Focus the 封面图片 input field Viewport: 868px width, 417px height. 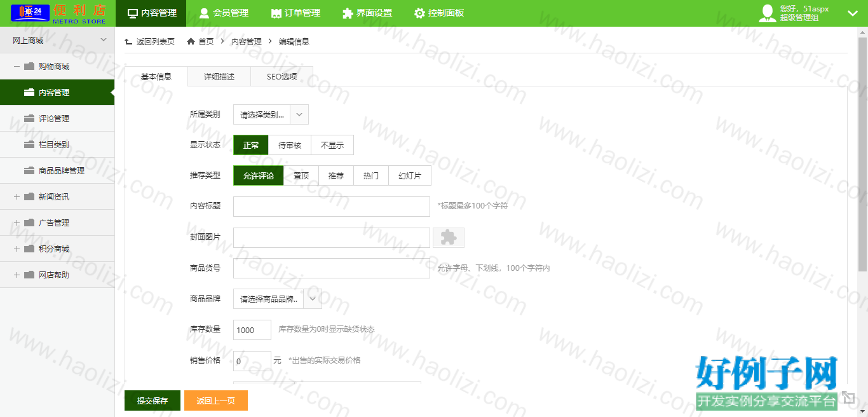pyautogui.click(x=332, y=238)
